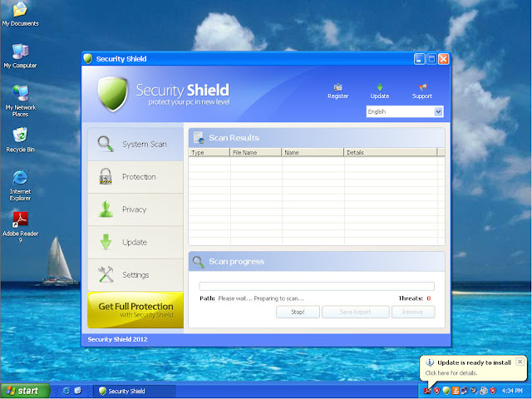Select My Computer desktop icon

tap(20, 56)
